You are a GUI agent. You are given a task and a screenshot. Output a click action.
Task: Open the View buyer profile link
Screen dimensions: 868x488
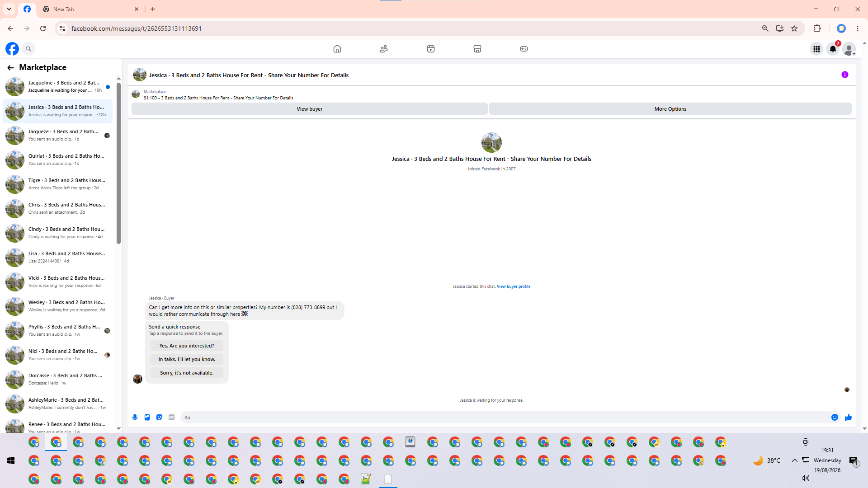click(x=514, y=286)
